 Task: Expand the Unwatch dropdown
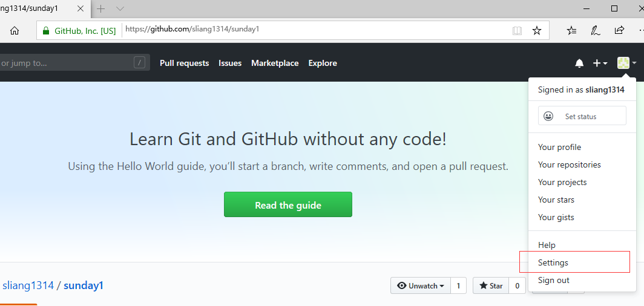click(x=421, y=286)
